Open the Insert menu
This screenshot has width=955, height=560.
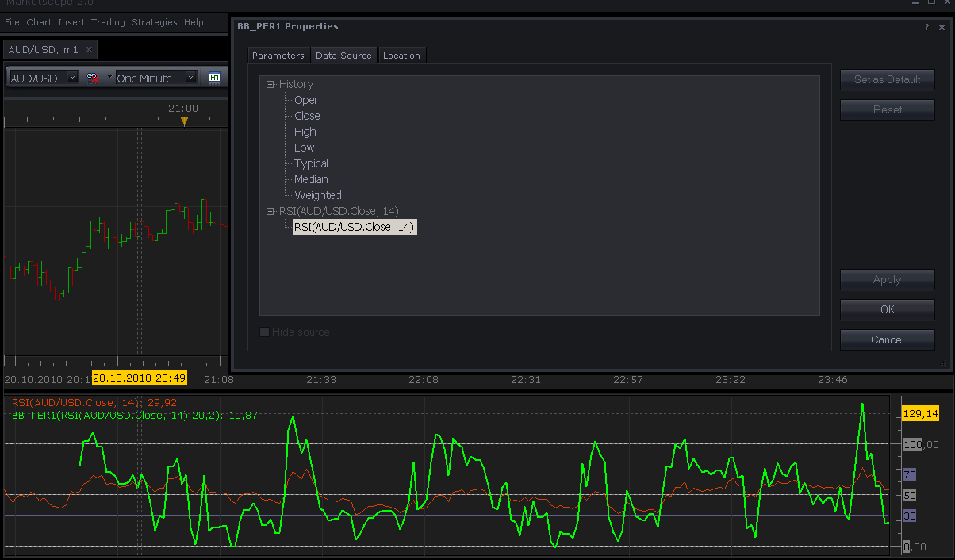coord(71,22)
